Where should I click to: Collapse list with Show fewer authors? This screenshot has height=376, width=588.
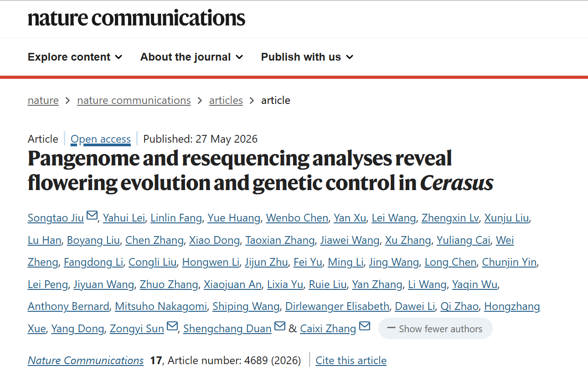coord(435,329)
